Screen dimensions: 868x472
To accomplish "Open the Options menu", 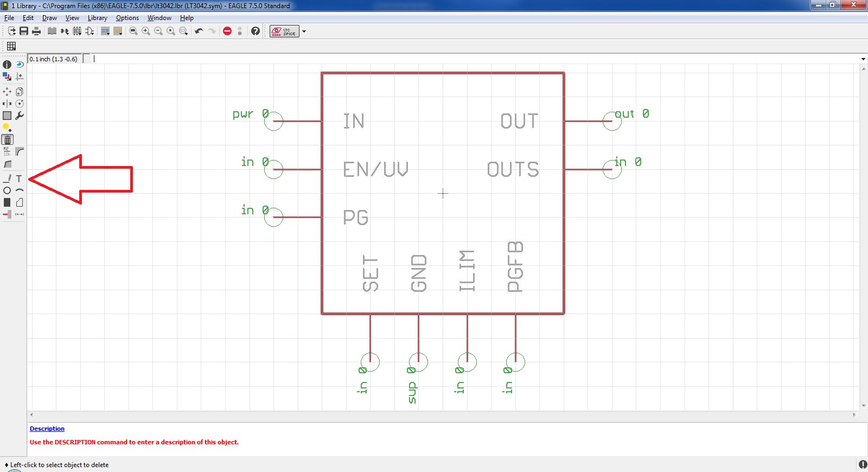I will click(127, 18).
